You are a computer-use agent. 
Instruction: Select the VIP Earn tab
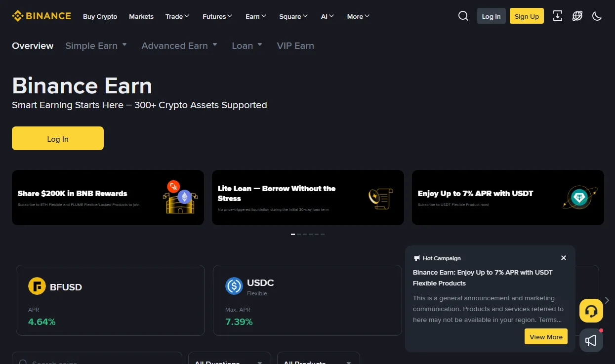[x=295, y=45]
